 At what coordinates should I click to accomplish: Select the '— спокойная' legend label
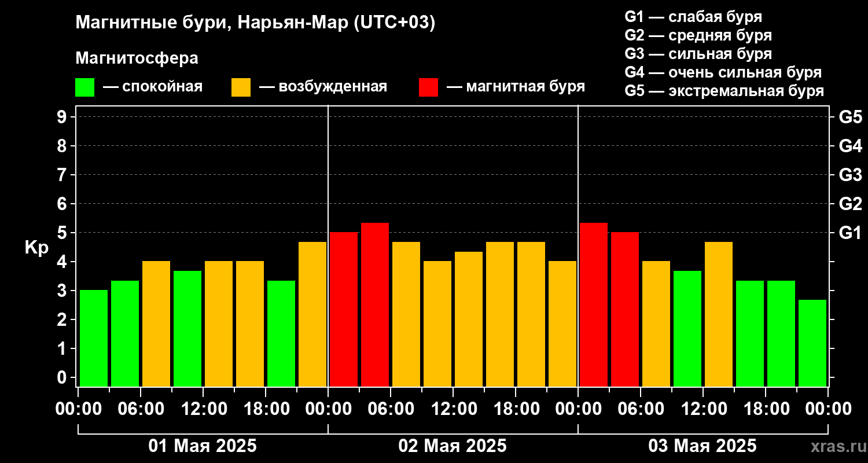click(x=153, y=87)
